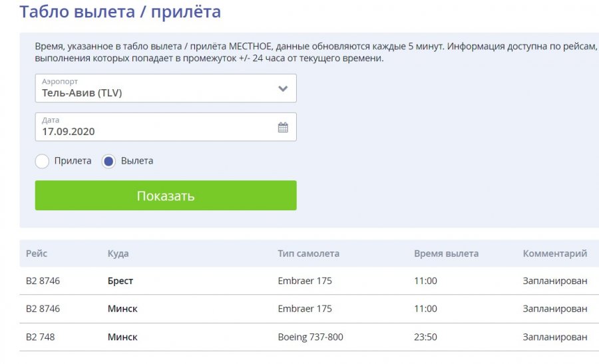Click the Boeing 737-800 aircraft type

[x=311, y=337]
